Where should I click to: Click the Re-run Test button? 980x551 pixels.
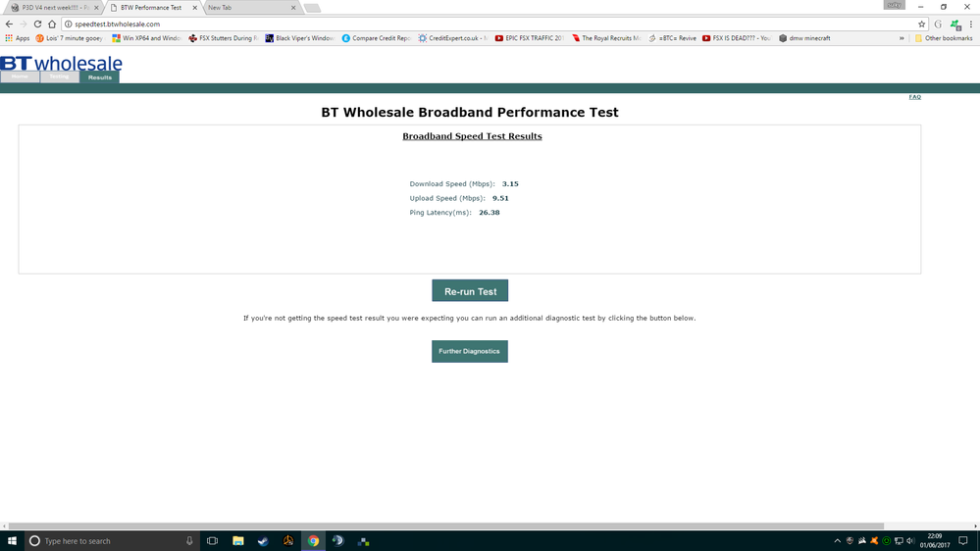(x=470, y=291)
